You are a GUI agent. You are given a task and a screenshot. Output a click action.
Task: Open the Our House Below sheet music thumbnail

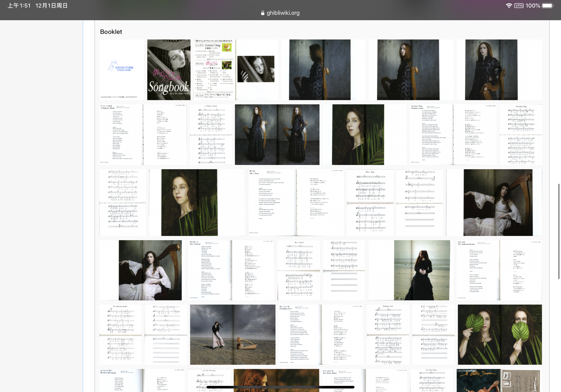pos(431,380)
